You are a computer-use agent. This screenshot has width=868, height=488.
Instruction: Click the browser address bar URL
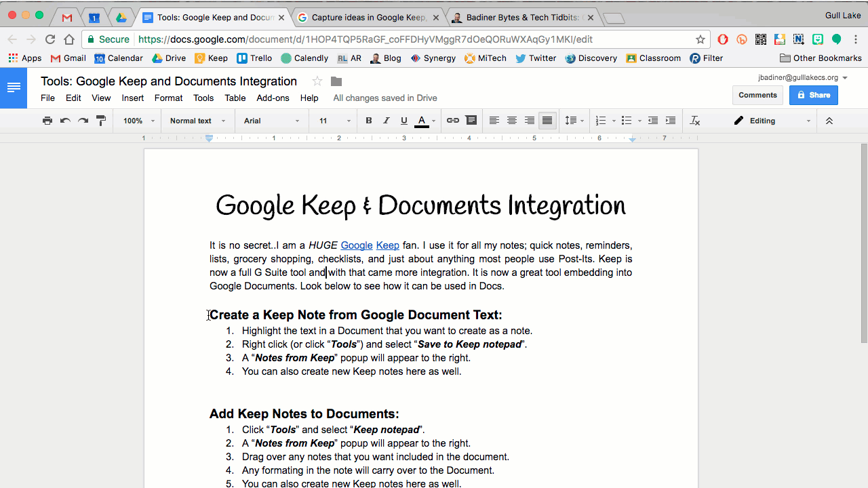coord(366,39)
